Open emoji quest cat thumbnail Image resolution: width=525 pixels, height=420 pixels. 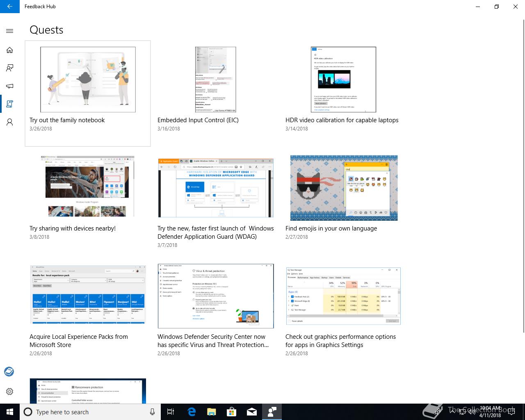pos(344,188)
